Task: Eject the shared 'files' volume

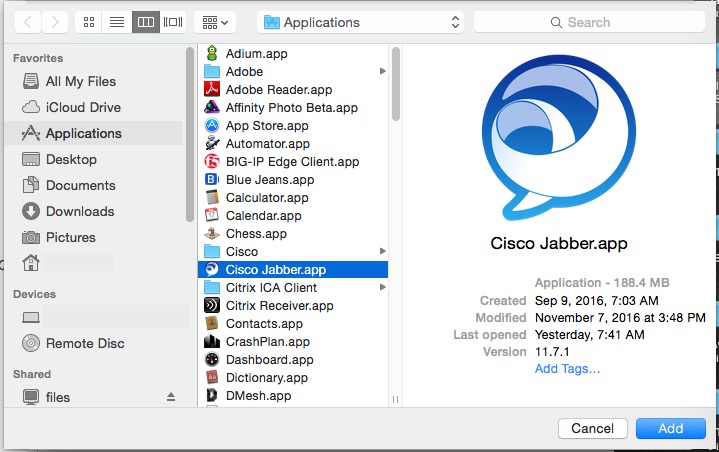Action: 171,397
